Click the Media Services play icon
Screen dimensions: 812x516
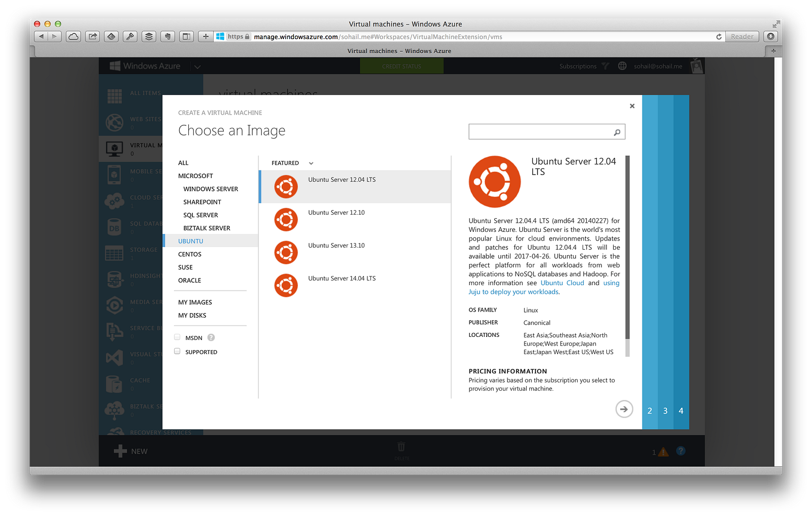tap(115, 305)
